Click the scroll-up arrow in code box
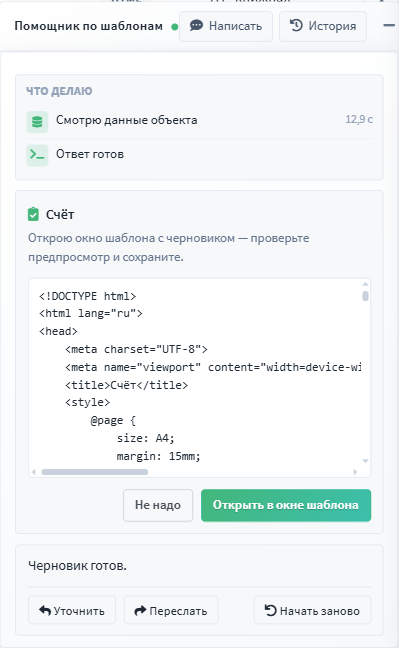 365,284
